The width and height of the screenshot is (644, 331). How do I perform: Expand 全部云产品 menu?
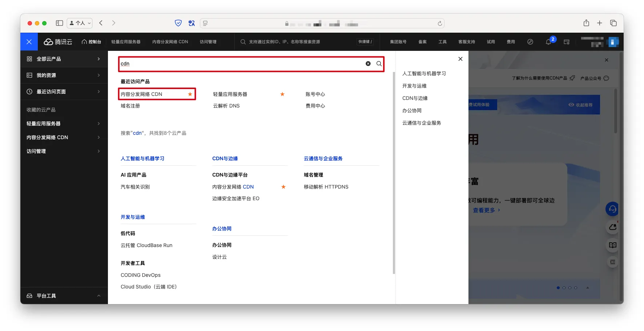[x=64, y=59]
